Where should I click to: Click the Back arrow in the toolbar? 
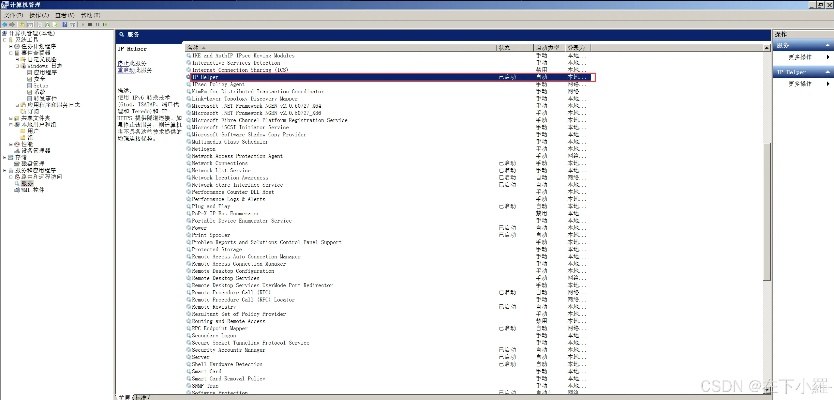click(6, 25)
